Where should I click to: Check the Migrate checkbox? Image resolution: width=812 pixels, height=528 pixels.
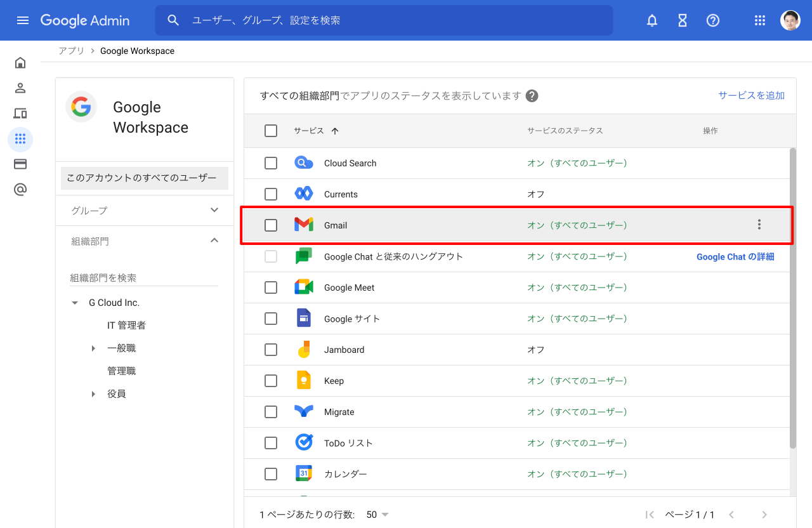point(271,412)
